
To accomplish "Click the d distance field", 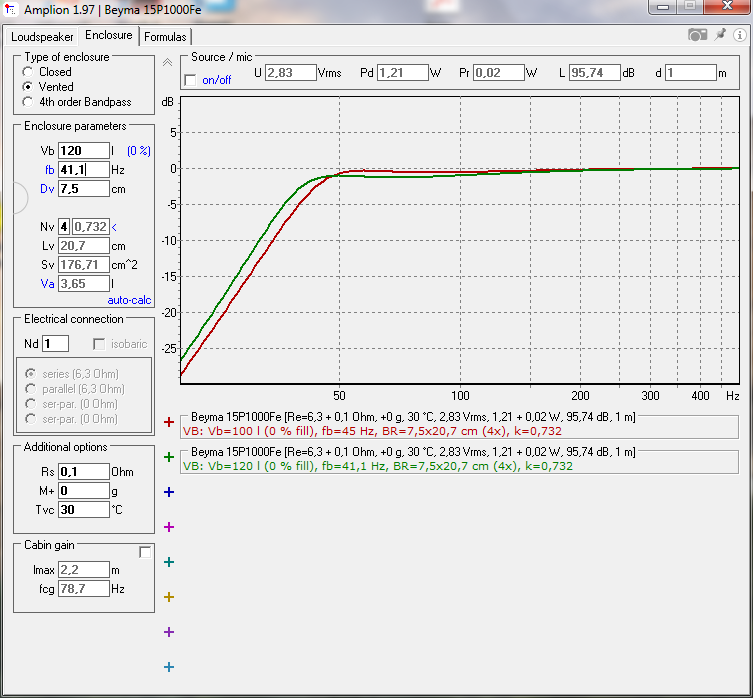I will coord(691,73).
